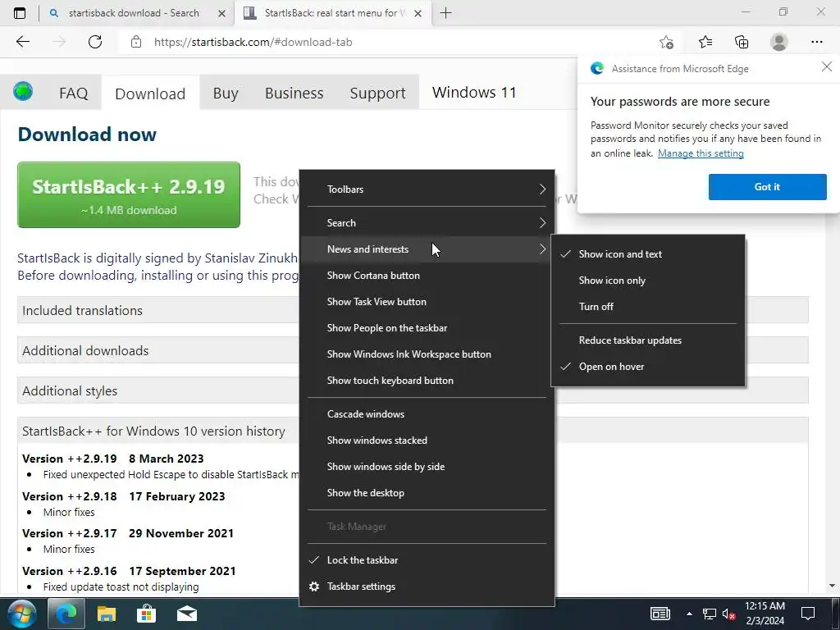Click the site lock icon in address bar
The height and width of the screenshot is (630, 840).
[136, 42]
